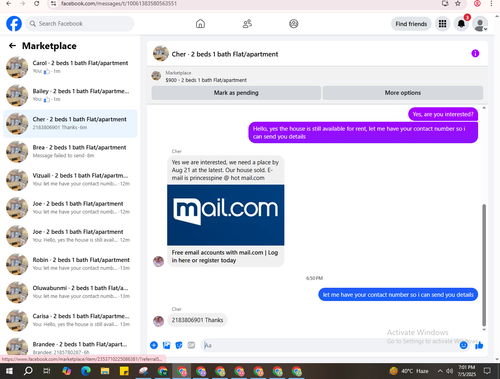Screen dimensions: 500x379
Task: Choose a GIF icon in composer
Action: [191, 345]
